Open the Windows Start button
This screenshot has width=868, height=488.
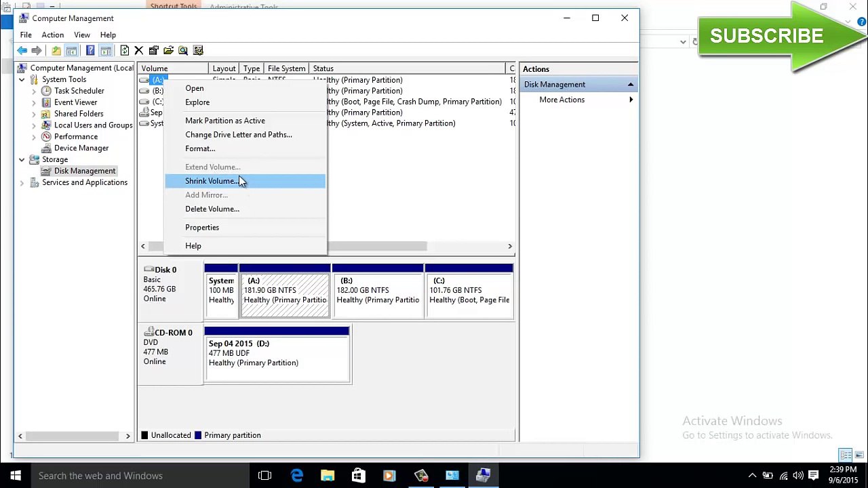pos(16,476)
